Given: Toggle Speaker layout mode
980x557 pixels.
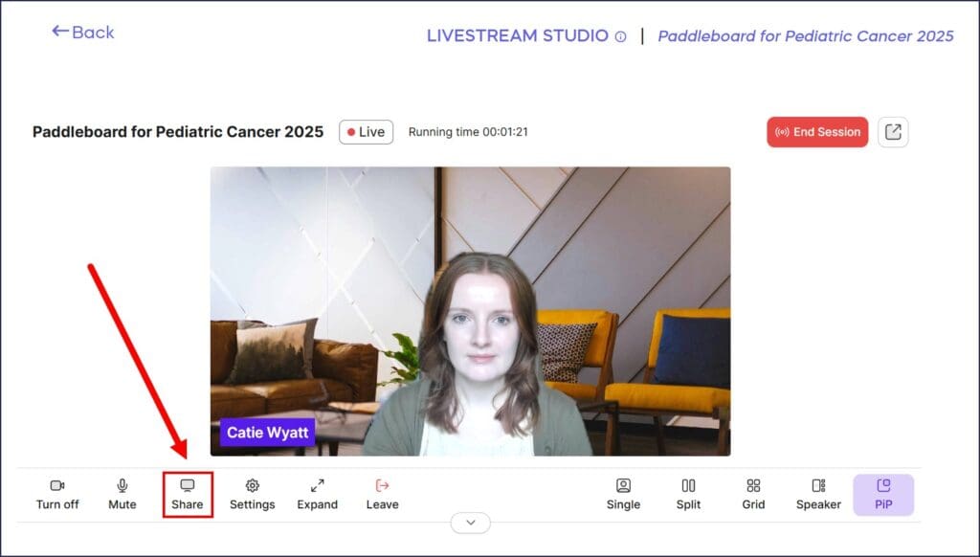Looking at the screenshot, I should tap(817, 494).
